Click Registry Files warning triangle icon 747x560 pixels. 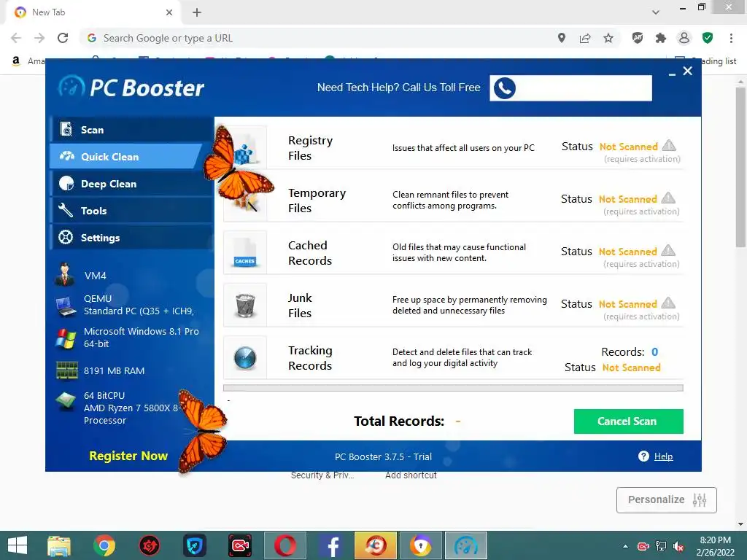tap(669, 145)
